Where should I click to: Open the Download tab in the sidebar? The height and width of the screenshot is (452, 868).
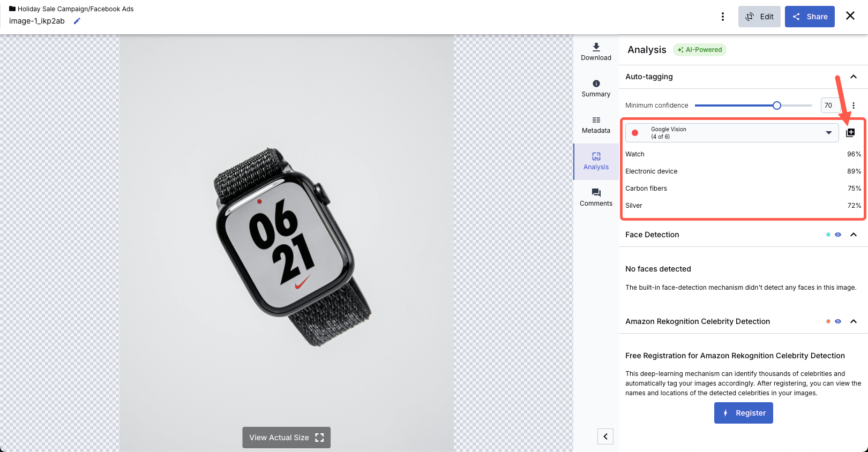[x=596, y=52]
